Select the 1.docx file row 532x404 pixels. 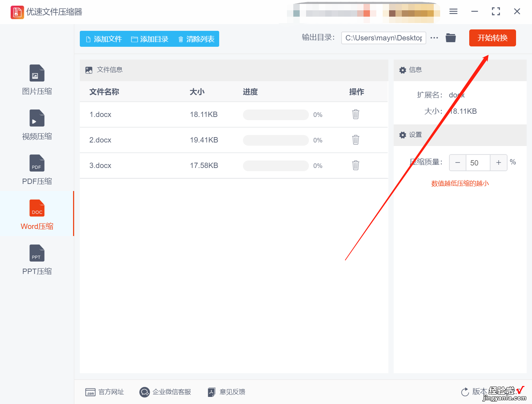[234, 114]
